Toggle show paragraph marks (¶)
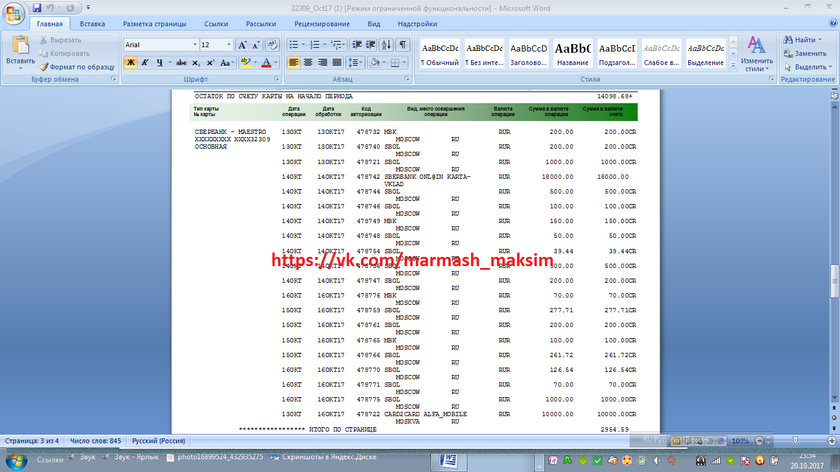The image size is (840, 472). point(403,45)
